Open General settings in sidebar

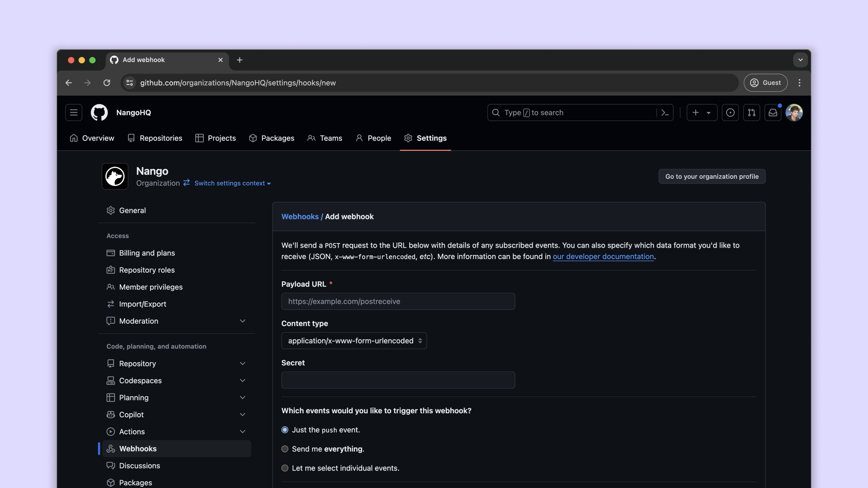pyautogui.click(x=176, y=210)
